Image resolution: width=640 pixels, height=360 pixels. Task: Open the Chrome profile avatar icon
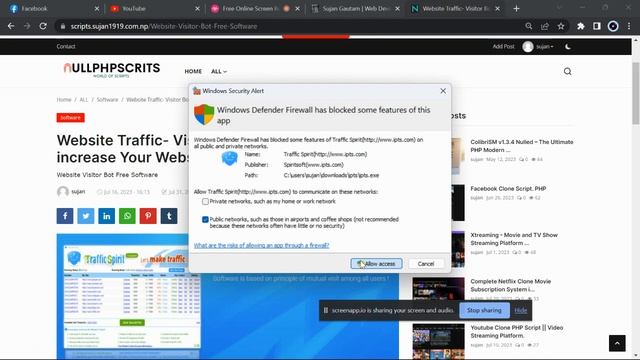pos(613,26)
